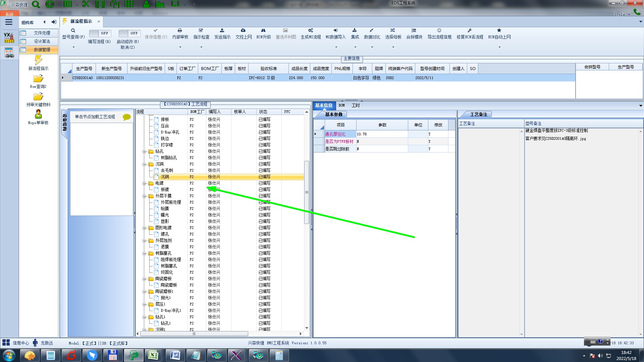Image resolution: width=644 pixels, height=362 pixels.
Task: Open dropdown arrow under 型号查询
Action: click(x=73, y=47)
